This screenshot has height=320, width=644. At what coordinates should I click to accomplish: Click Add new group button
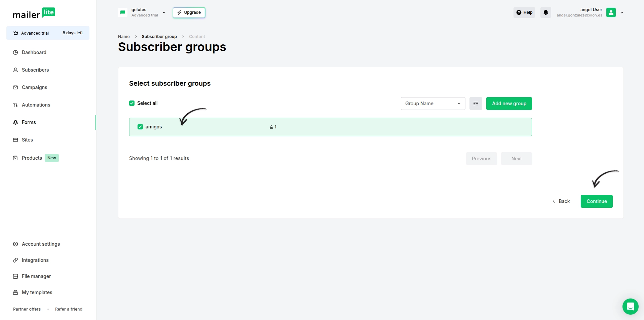tap(509, 104)
